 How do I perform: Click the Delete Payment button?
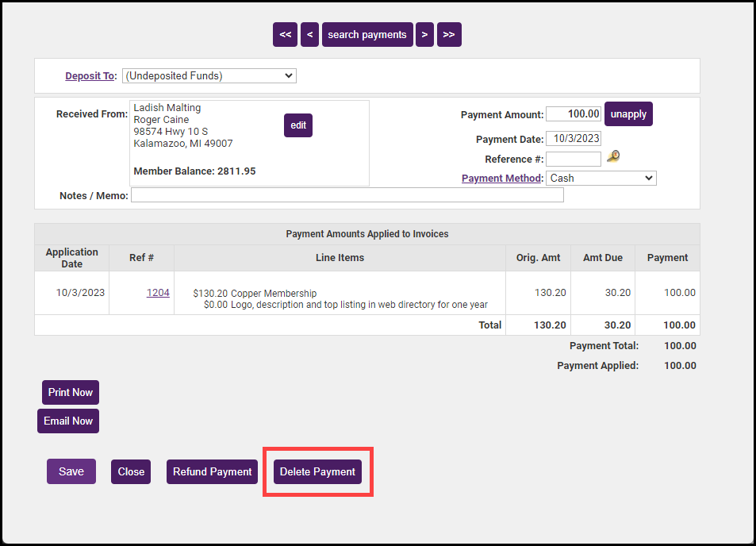(317, 472)
